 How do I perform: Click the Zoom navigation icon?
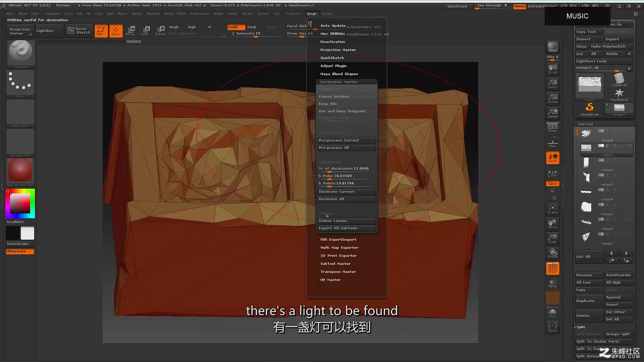(x=552, y=83)
